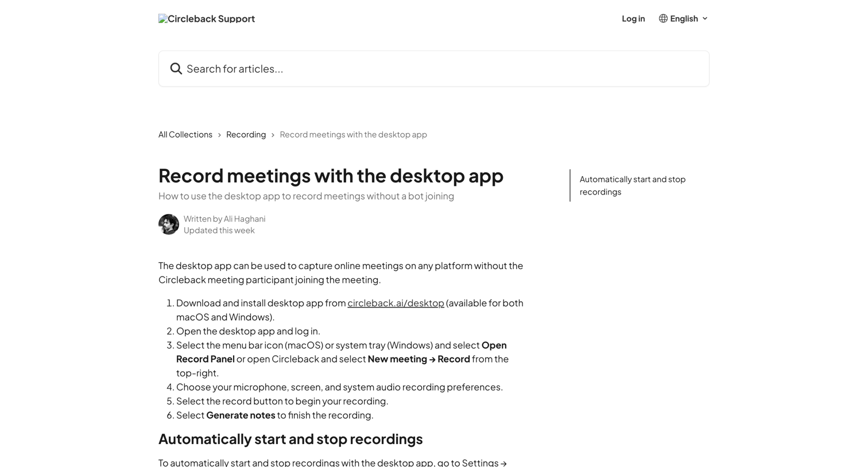The image size is (868, 467).
Task: Click the Updated this week text
Action: (219, 230)
